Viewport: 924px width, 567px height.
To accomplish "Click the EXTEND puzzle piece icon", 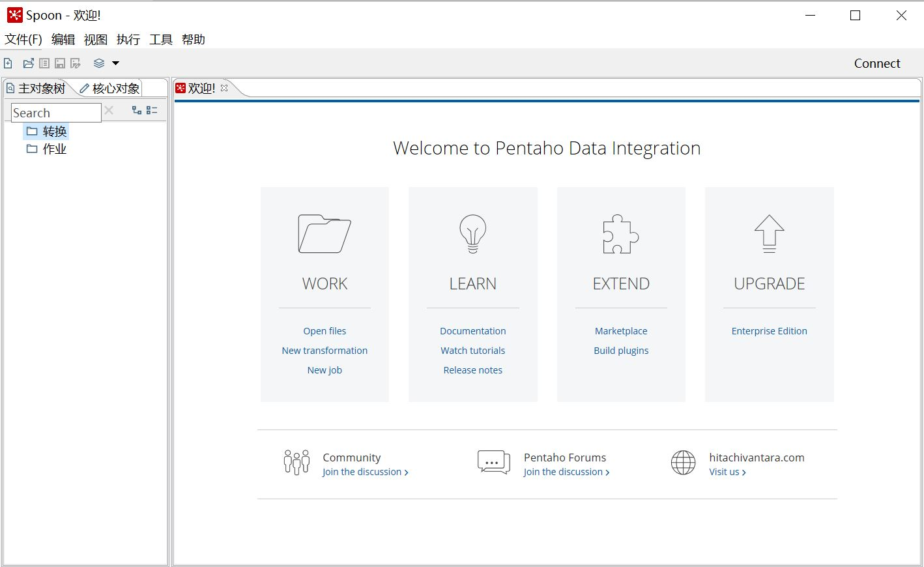I will point(621,233).
